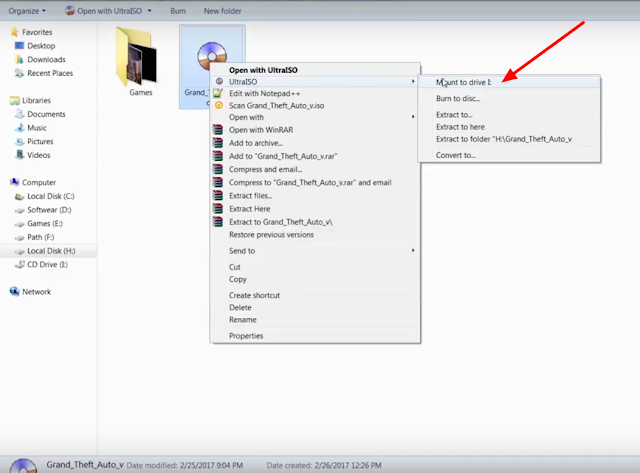Choose Rename from context menu
This screenshot has height=473, width=640.
(x=315, y=320)
